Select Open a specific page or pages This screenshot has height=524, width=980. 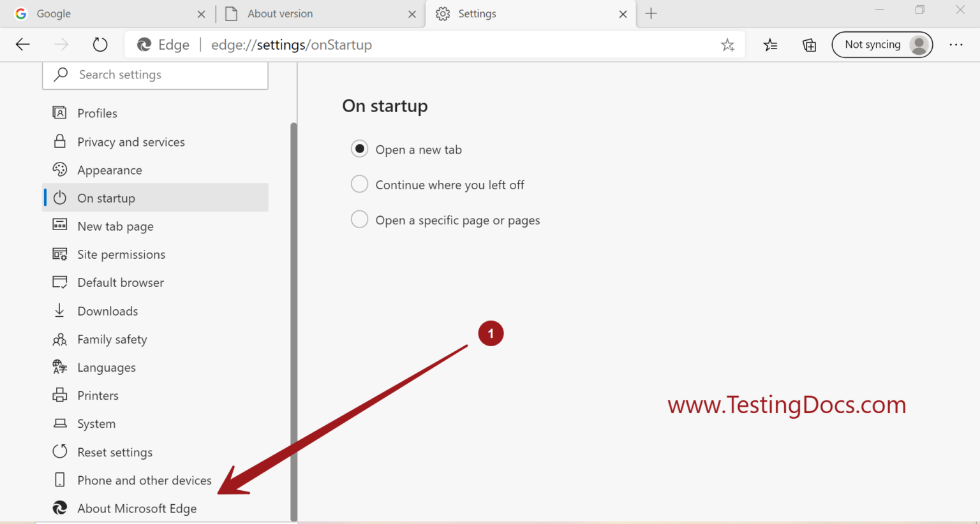[x=359, y=219]
